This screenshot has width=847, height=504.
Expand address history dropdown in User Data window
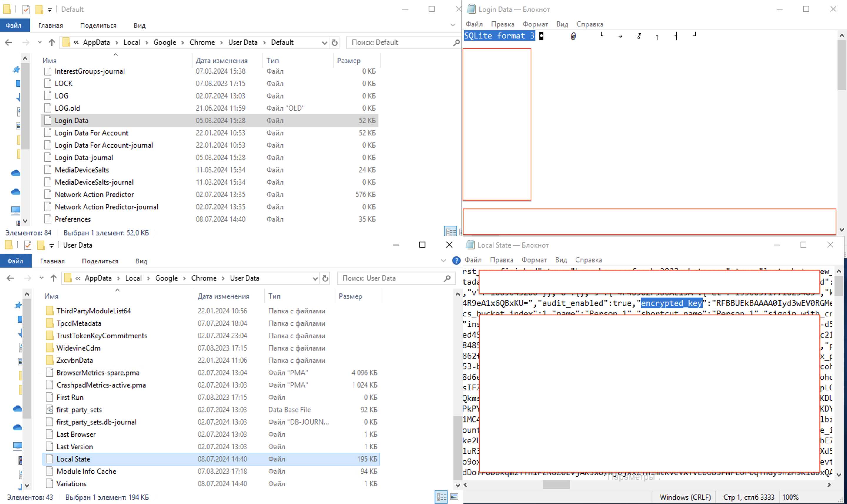tap(315, 278)
